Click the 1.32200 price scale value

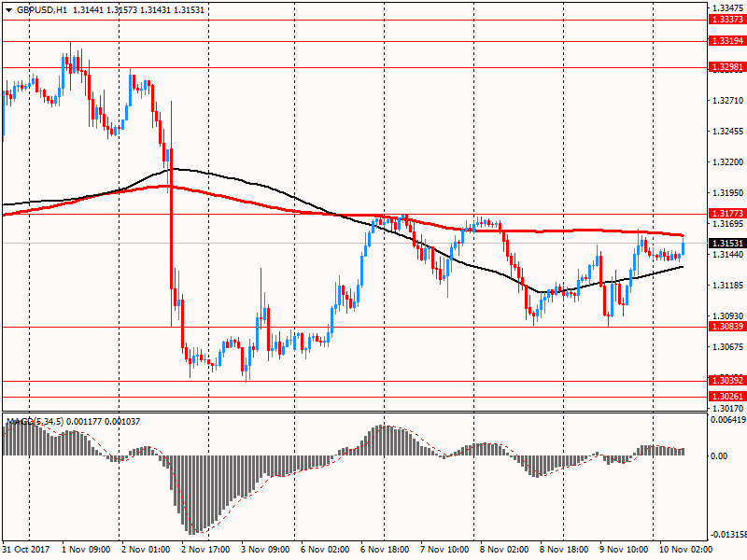pos(727,162)
